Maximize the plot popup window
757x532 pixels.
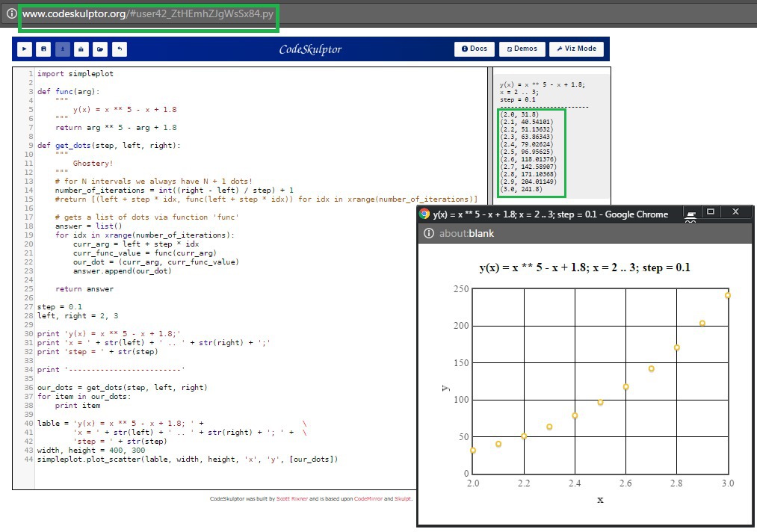pyautogui.click(x=711, y=211)
